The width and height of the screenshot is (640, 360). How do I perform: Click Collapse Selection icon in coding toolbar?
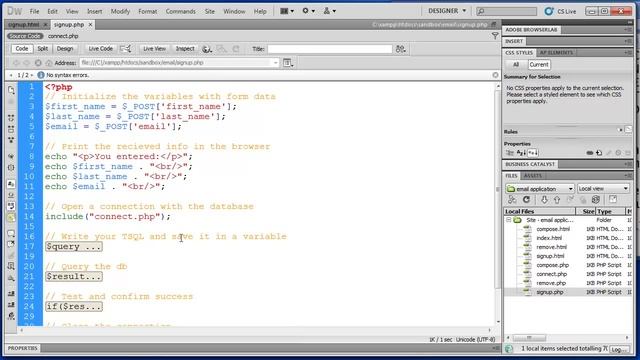[x=11, y=129]
